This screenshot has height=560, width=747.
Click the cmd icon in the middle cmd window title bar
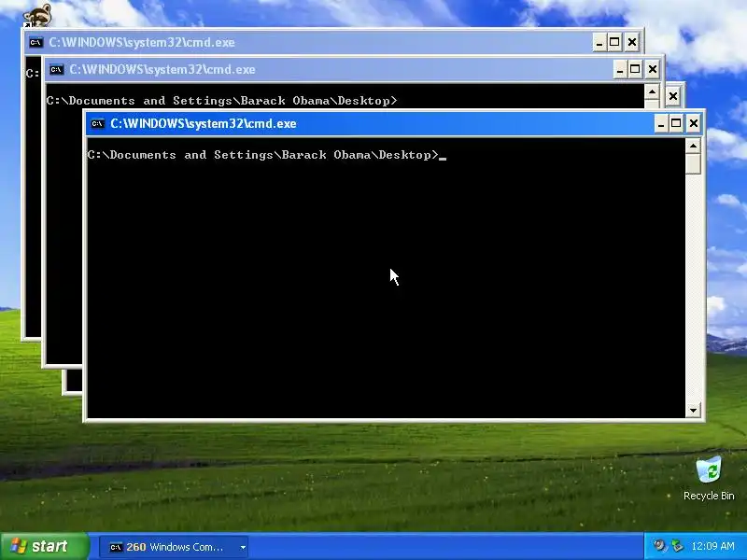point(57,69)
